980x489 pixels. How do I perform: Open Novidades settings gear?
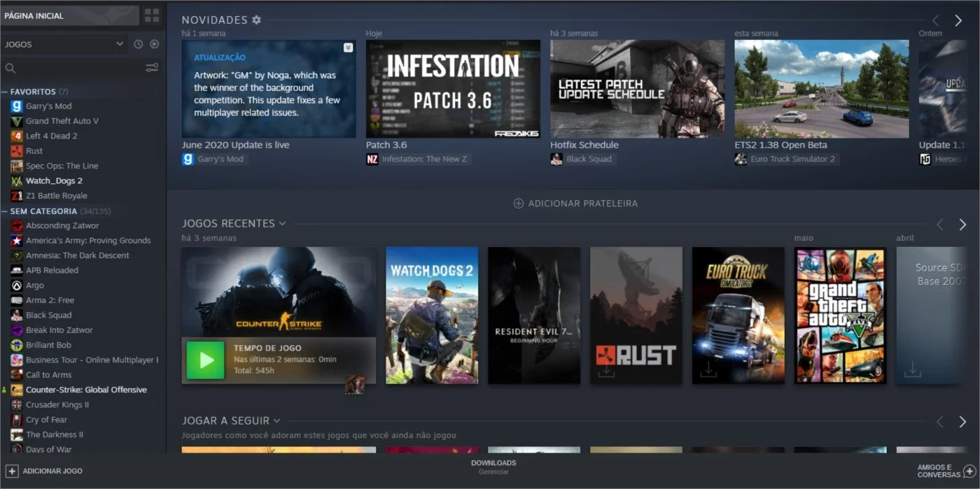(256, 20)
